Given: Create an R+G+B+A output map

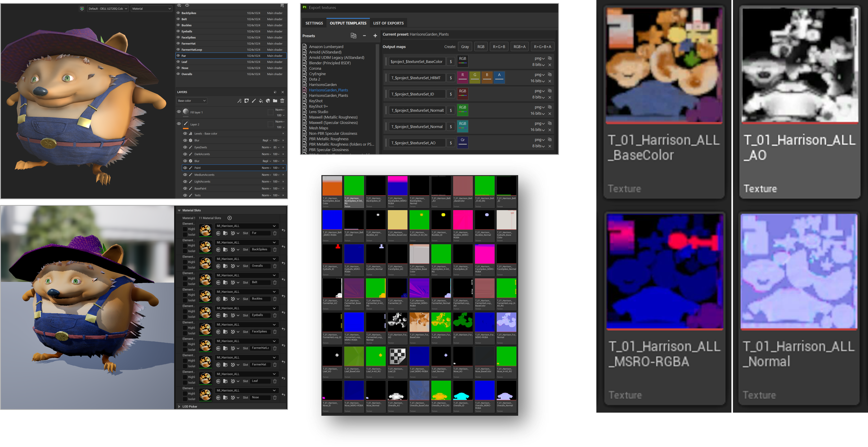Looking at the screenshot, I should (542, 47).
